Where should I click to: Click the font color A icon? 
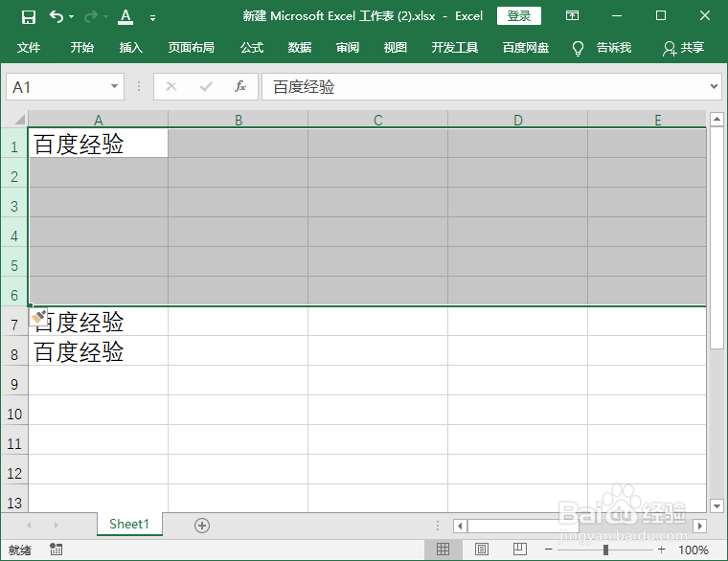click(x=125, y=16)
